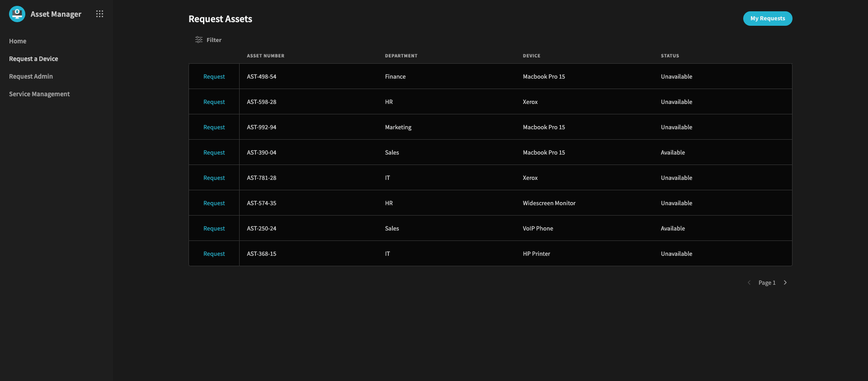Request asset AST-574-35
This screenshot has width=868, height=381.
[214, 203]
